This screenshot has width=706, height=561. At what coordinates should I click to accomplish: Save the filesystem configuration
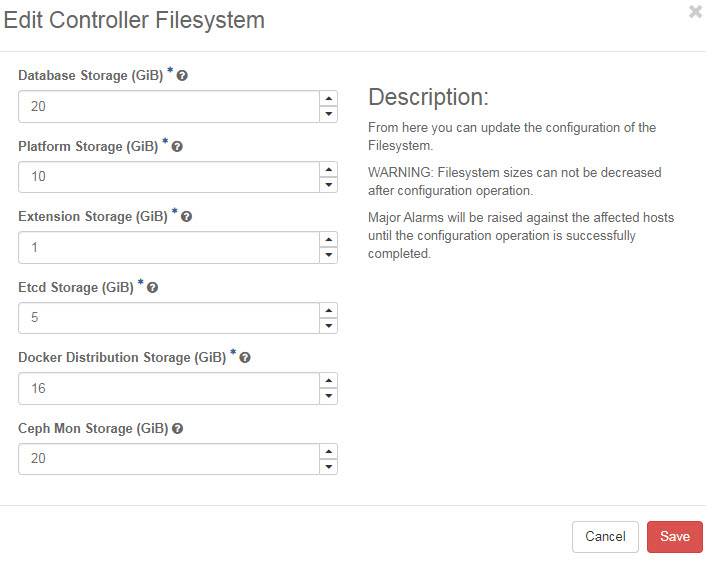click(x=674, y=537)
